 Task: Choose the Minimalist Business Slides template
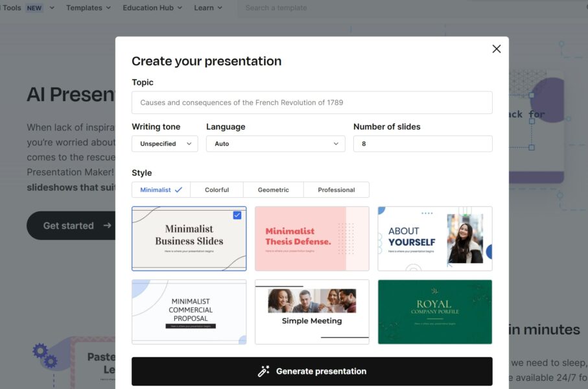click(189, 239)
